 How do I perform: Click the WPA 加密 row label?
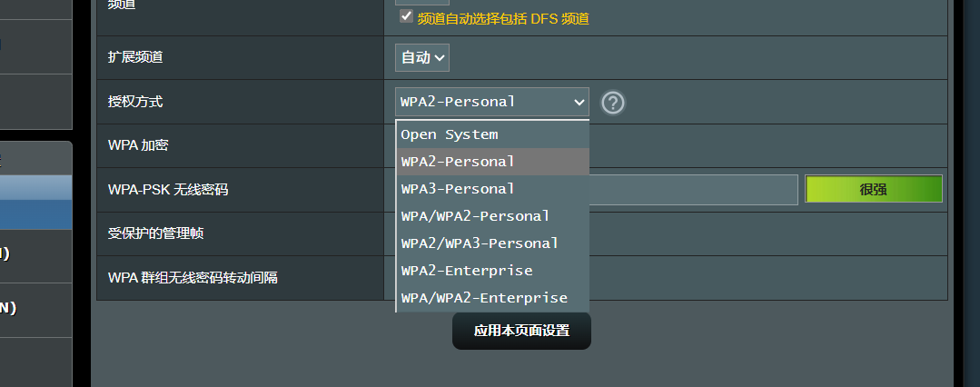coord(138,145)
